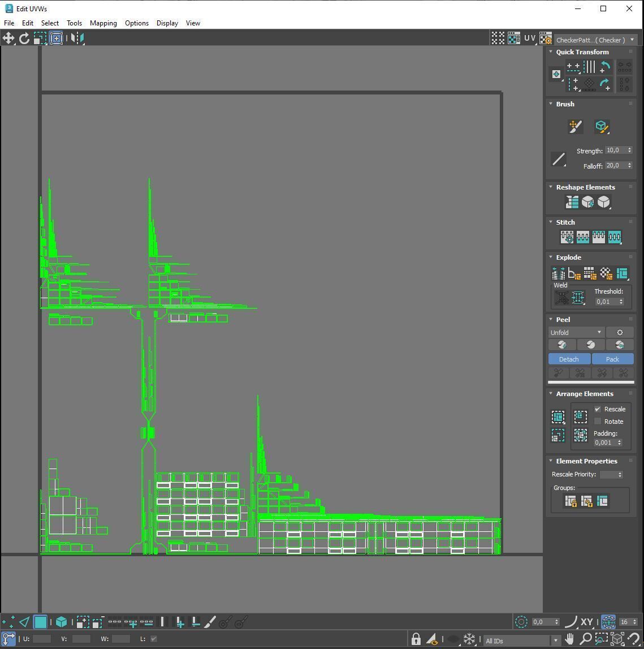Collapse the Reshape Elements rollout
644x649 pixels.
(551, 187)
